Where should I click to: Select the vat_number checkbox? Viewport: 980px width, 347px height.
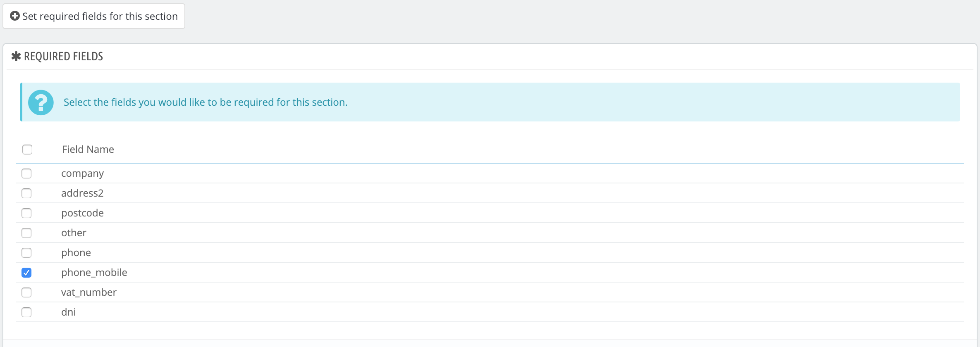(x=26, y=292)
